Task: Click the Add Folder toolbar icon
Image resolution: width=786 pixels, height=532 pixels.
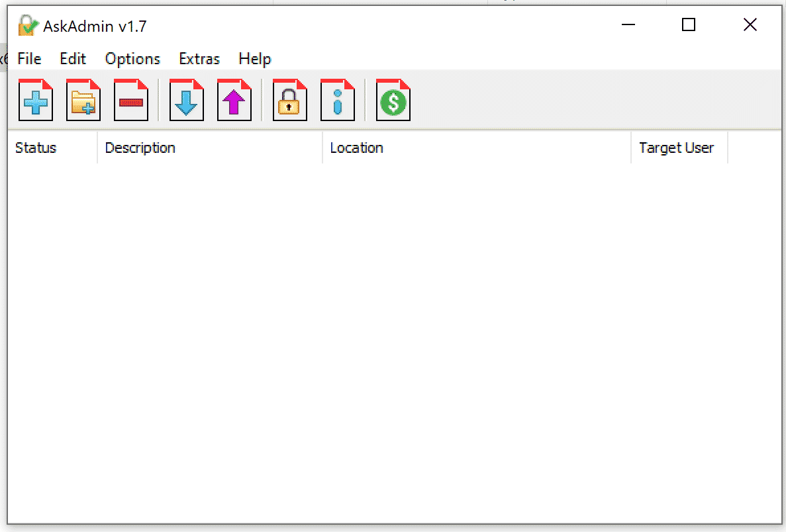Action: [83, 101]
